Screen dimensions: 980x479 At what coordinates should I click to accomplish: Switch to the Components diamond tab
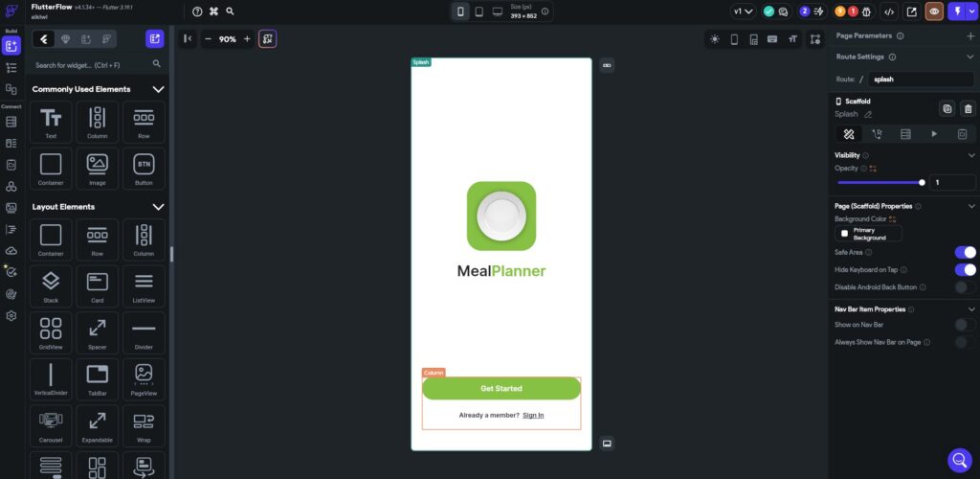click(66, 38)
